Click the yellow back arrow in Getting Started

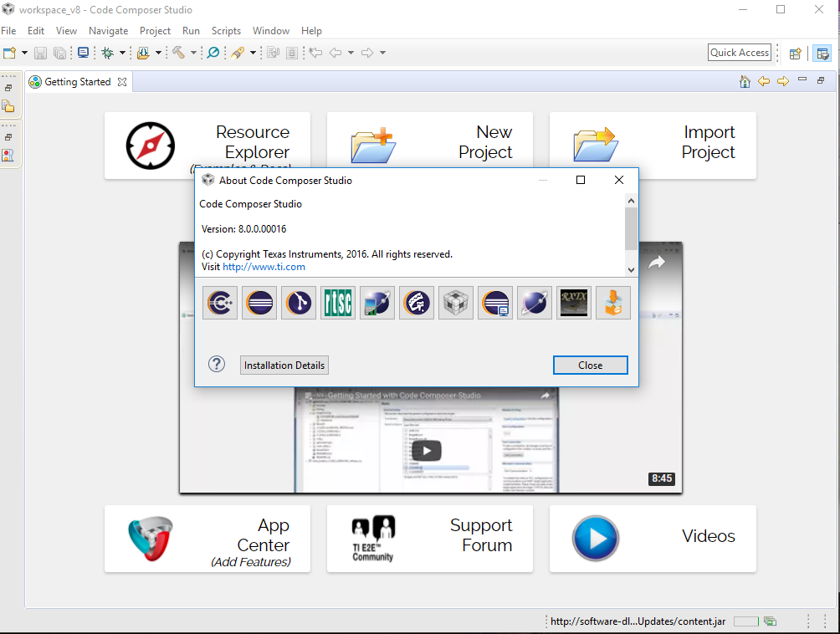click(x=764, y=81)
